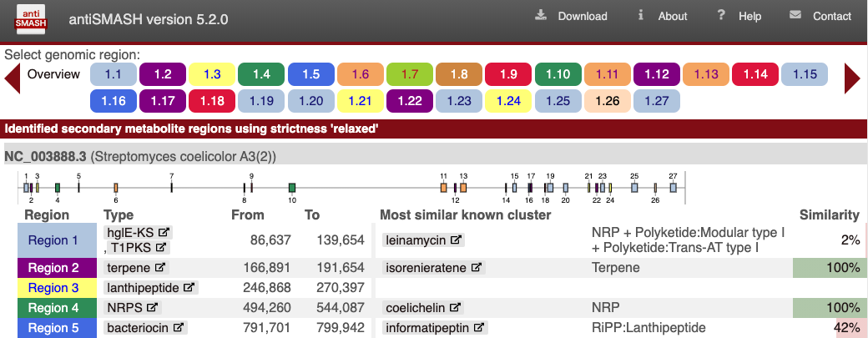Open Region 5 row link
The height and width of the screenshot is (338, 868).
click(57, 327)
